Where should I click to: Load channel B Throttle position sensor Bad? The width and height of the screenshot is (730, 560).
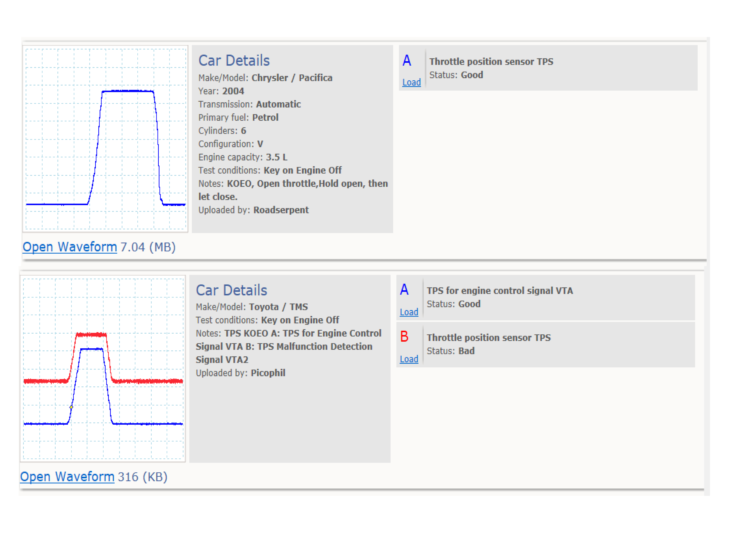click(409, 359)
